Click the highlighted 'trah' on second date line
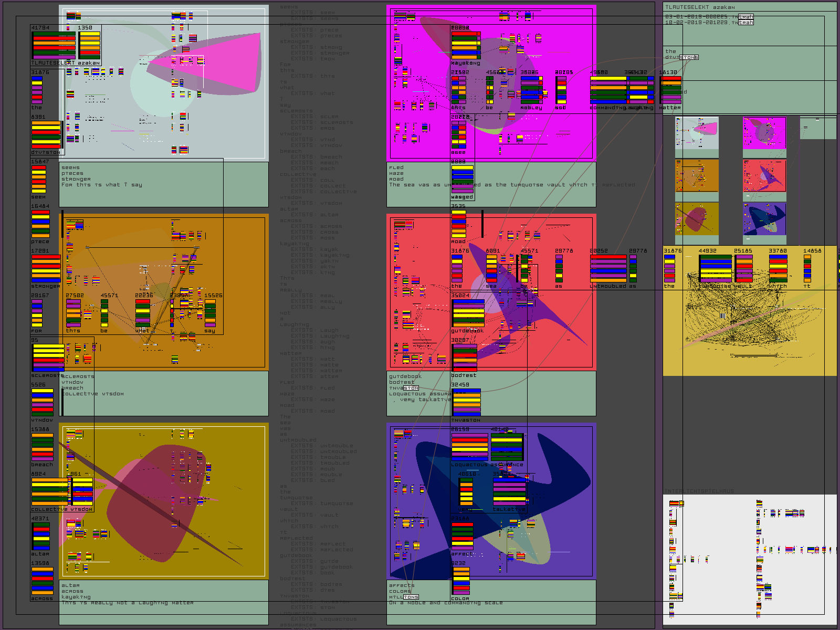The image size is (840, 630). [x=745, y=23]
